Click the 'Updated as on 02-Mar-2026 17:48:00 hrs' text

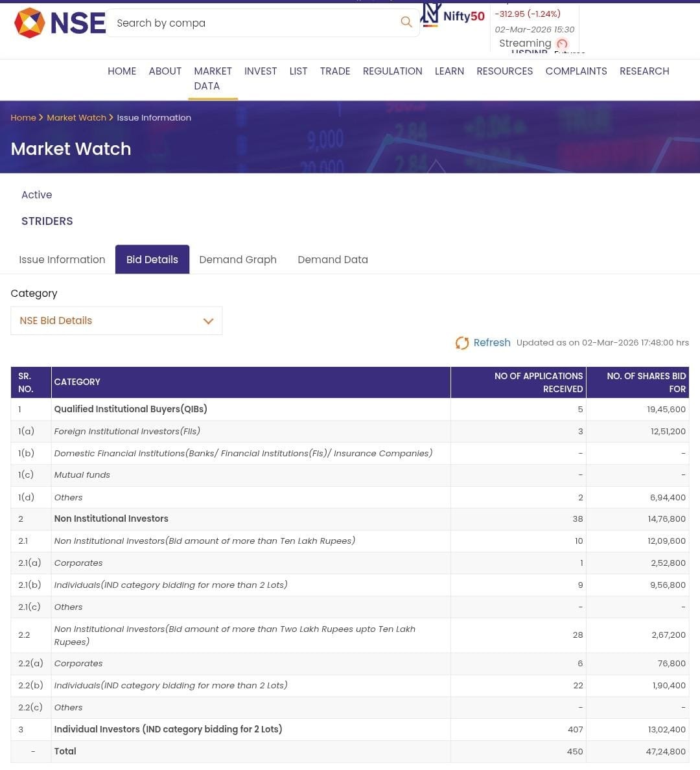(x=603, y=343)
